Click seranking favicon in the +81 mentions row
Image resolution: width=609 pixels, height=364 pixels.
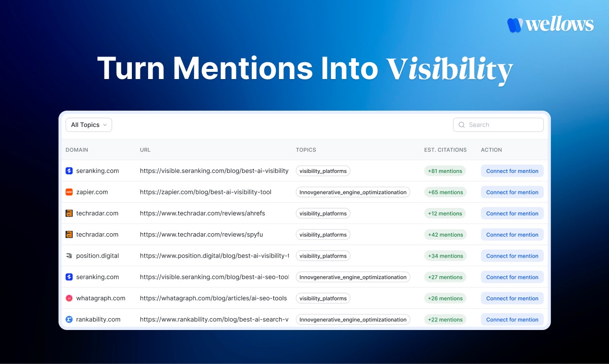pos(69,171)
